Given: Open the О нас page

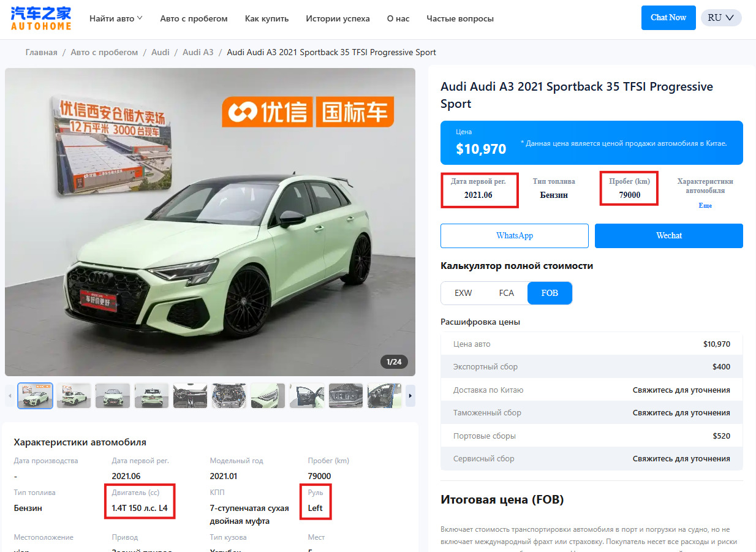Looking at the screenshot, I should coord(398,18).
